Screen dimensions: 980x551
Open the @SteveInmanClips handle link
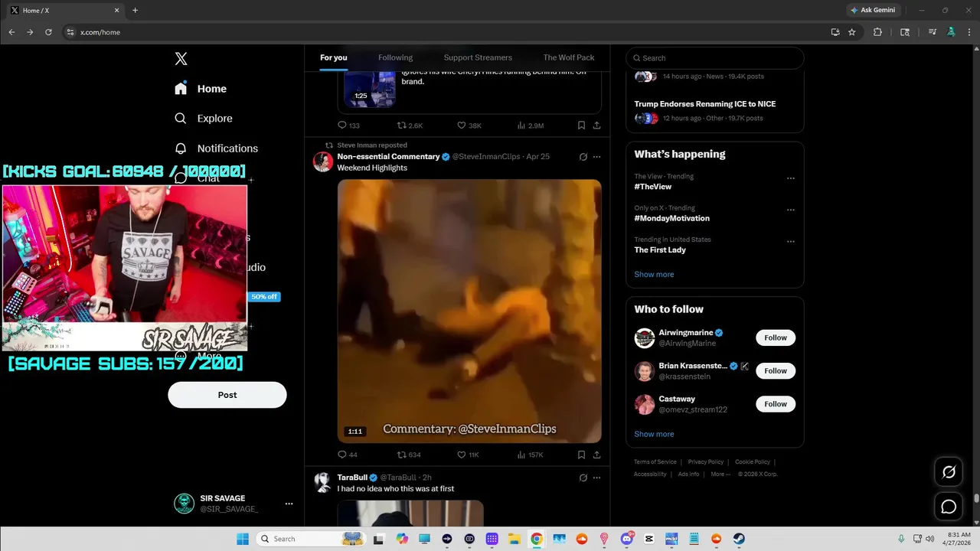coord(486,157)
